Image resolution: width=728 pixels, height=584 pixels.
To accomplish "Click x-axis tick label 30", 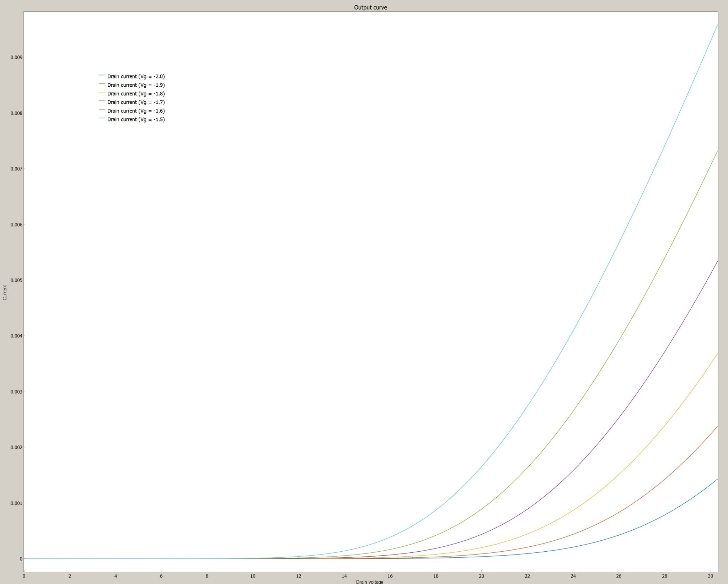I will (711, 576).
